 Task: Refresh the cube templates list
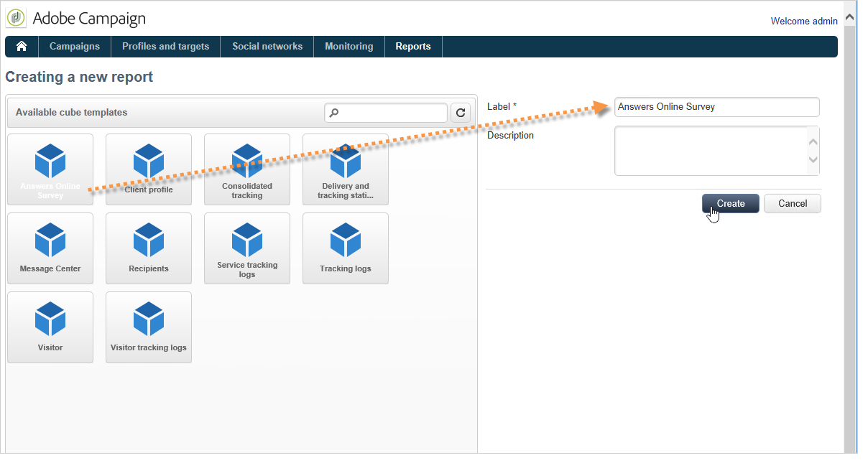[461, 113]
